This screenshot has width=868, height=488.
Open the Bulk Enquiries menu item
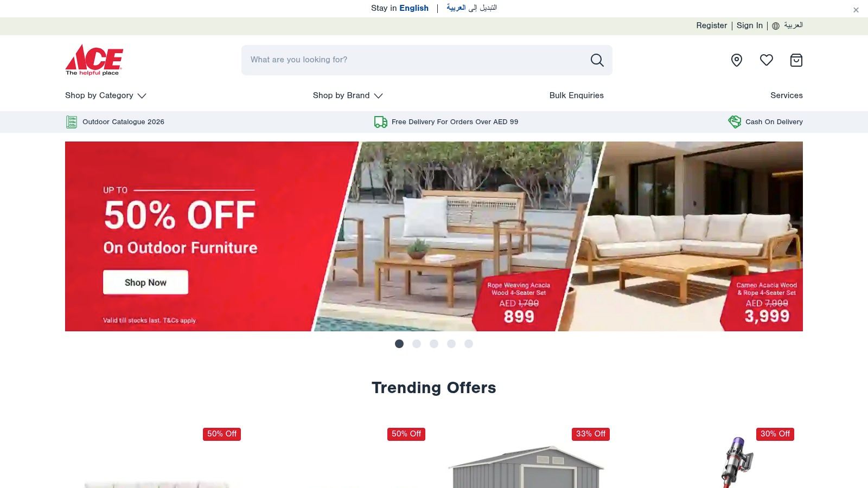(x=576, y=95)
